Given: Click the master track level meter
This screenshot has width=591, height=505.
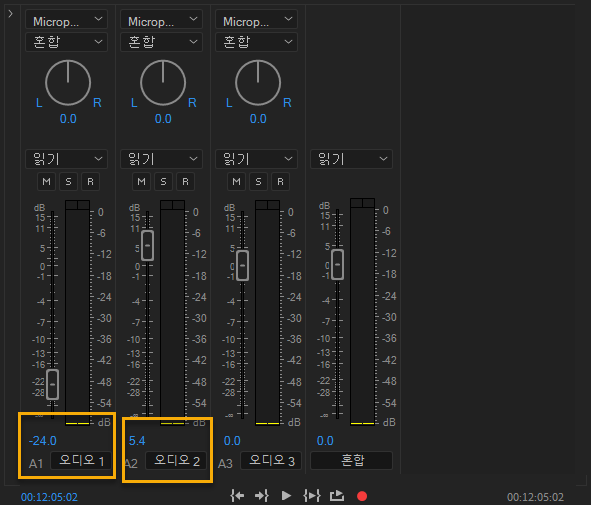Looking at the screenshot, I should click(x=362, y=311).
